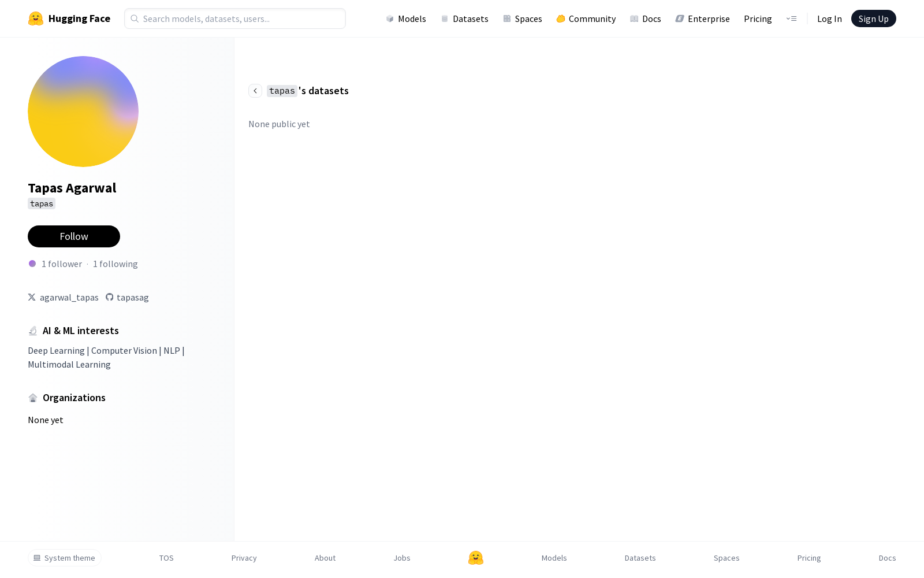Open the Enterprise nav item

[x=702, y=18]
